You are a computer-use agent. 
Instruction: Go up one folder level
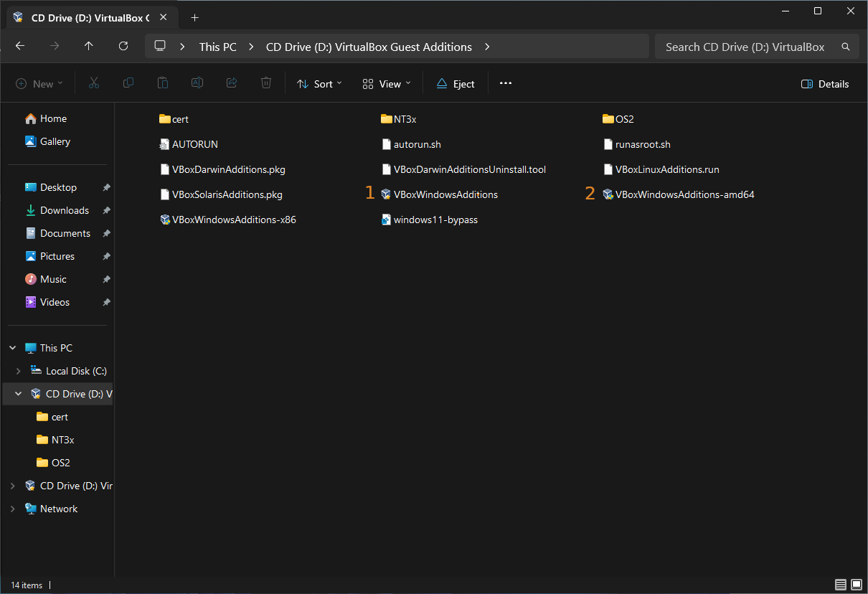[89, 46]
